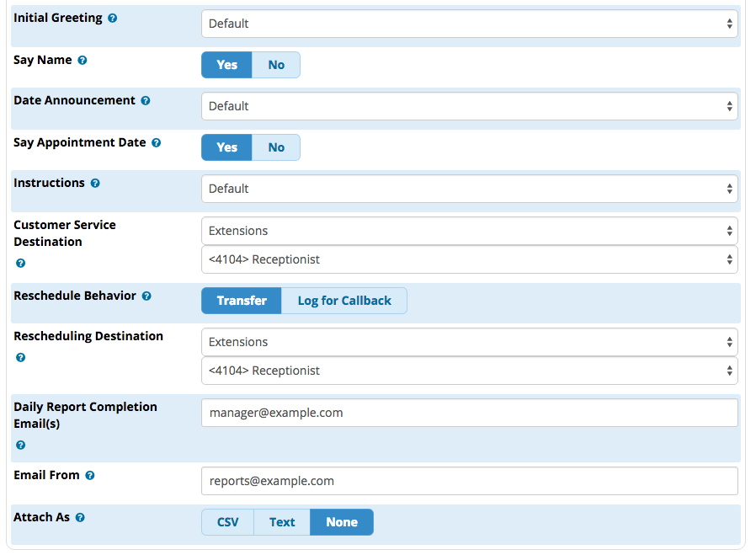Choose CSV for Attach As
The height and width of the screenshot is (555, 756).
click(x=227, y=522)
